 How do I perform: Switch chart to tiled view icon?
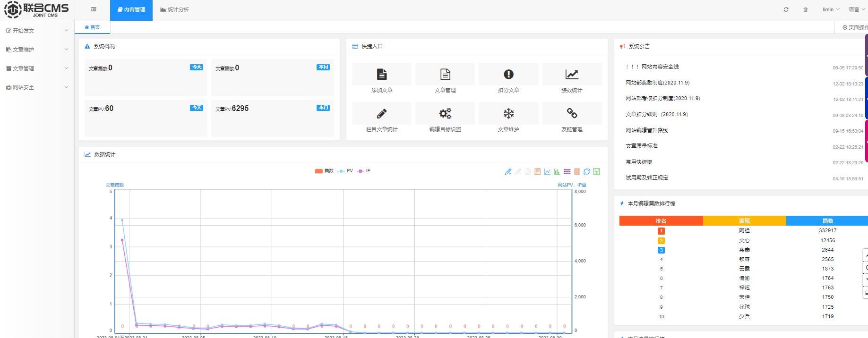point(577,172)
